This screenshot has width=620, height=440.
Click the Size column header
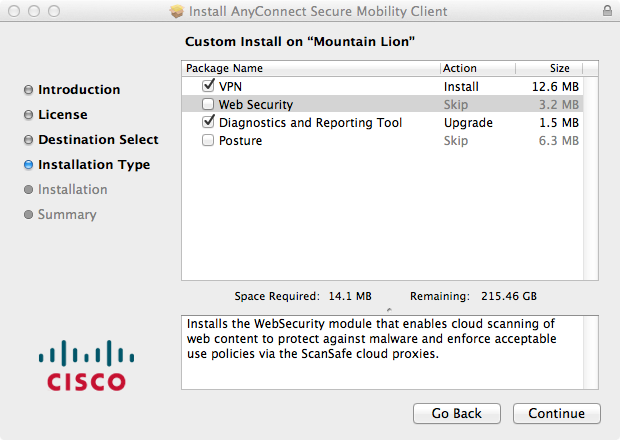click(549, 68)
